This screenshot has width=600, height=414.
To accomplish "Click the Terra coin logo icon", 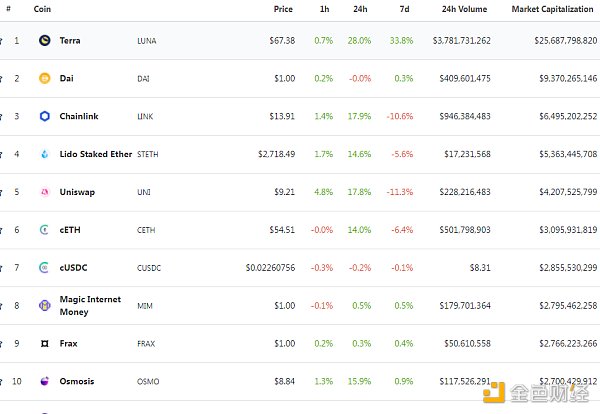I will (x=45, y=40).
